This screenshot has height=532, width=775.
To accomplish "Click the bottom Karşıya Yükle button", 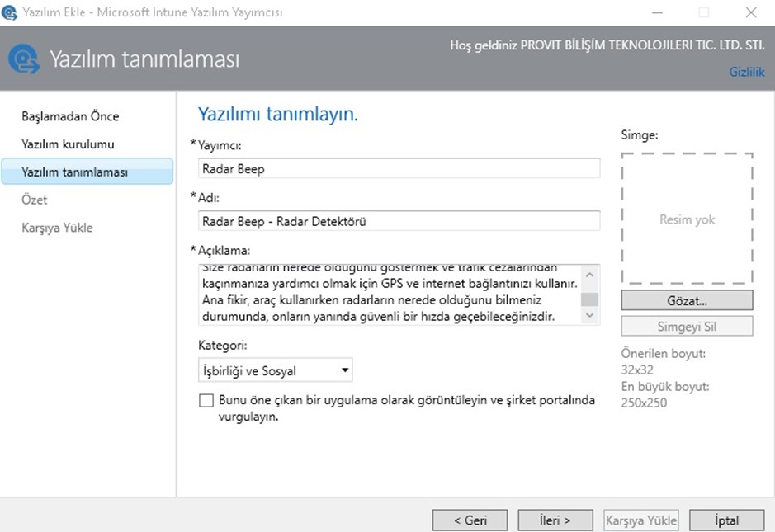I will [x=641, y=520].
